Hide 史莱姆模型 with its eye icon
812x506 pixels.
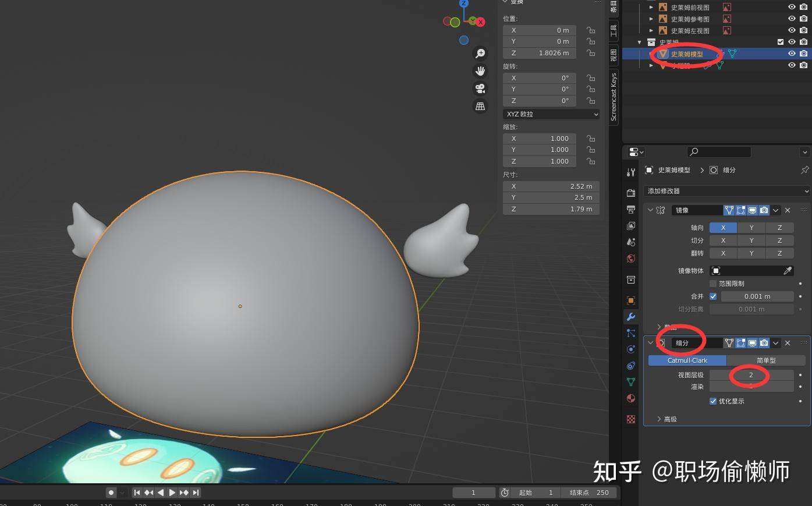[792, 54]
